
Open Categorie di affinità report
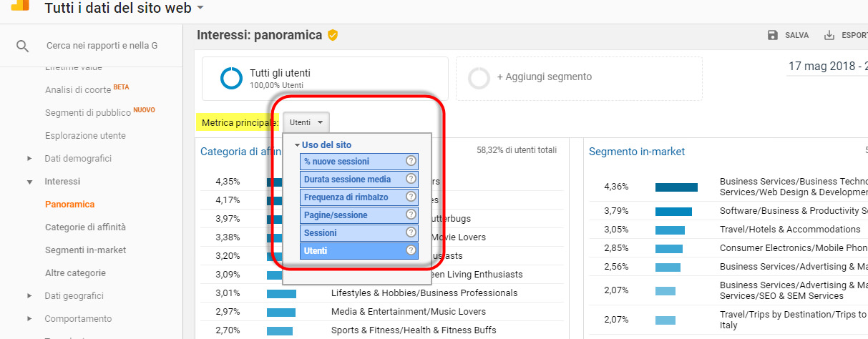coord(85,227)
